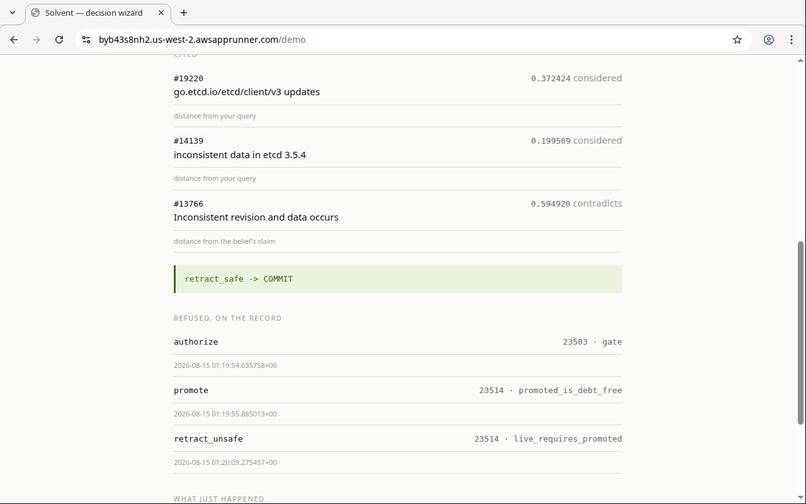
Task: Click 23514 · live_requires_promoted value
Action: coord(548,439)
